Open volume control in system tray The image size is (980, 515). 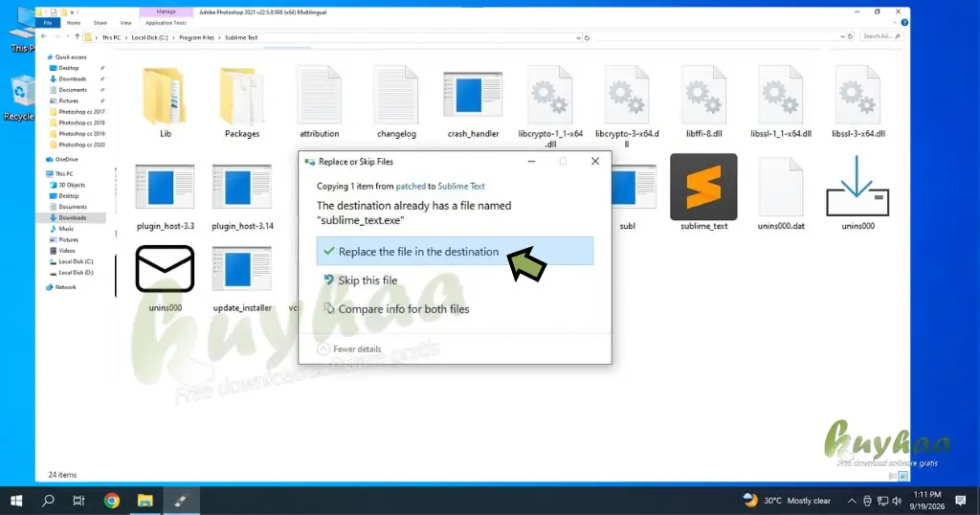898,501
